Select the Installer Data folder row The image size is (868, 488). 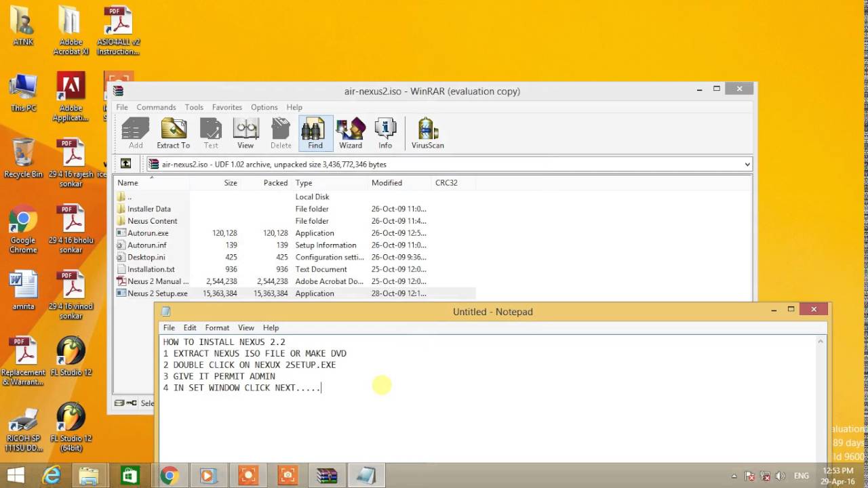294,209
